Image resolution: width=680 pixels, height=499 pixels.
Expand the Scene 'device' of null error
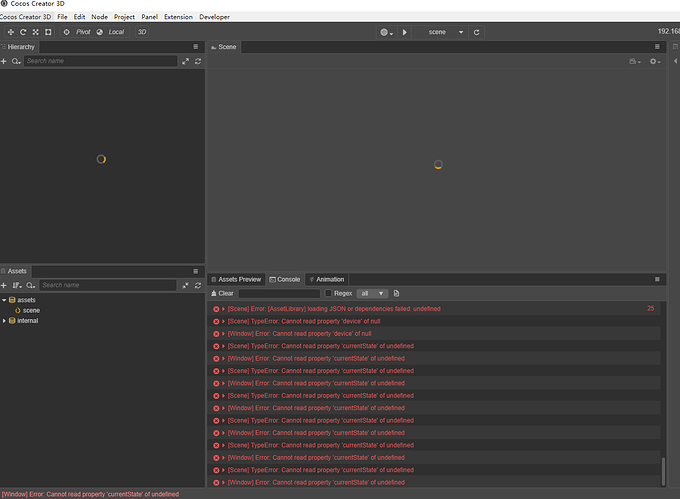click(x=223, y=322)
